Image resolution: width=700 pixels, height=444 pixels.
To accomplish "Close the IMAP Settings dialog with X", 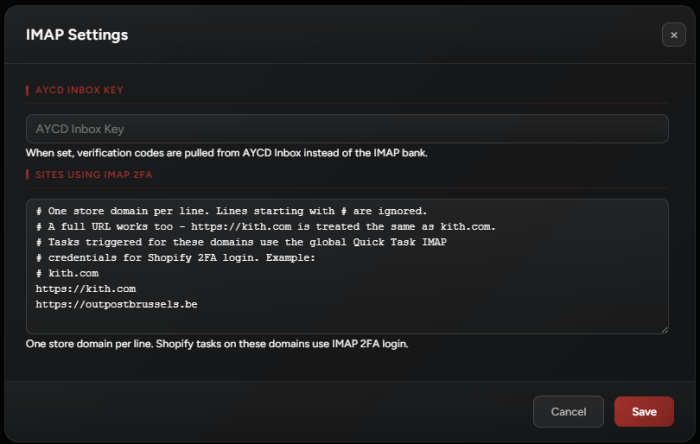I will pyautogui.click(x=674, y=35).
